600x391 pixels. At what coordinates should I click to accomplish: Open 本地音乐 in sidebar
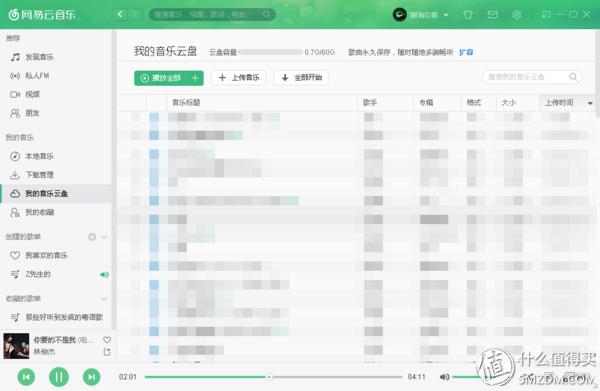(x=56, y=156)
